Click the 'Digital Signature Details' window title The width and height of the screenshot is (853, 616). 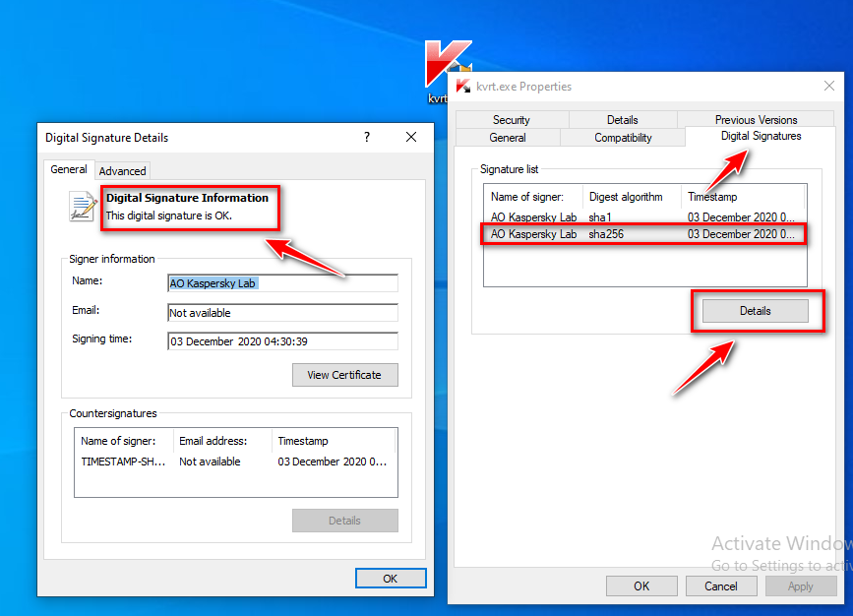tap(106, 138)
